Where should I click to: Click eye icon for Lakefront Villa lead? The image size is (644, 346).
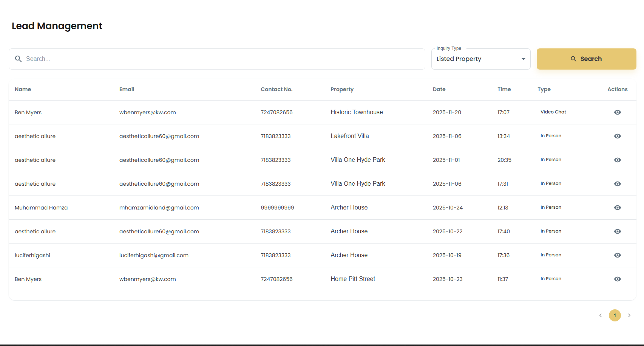pyautogui.click(x=617, y=136)
